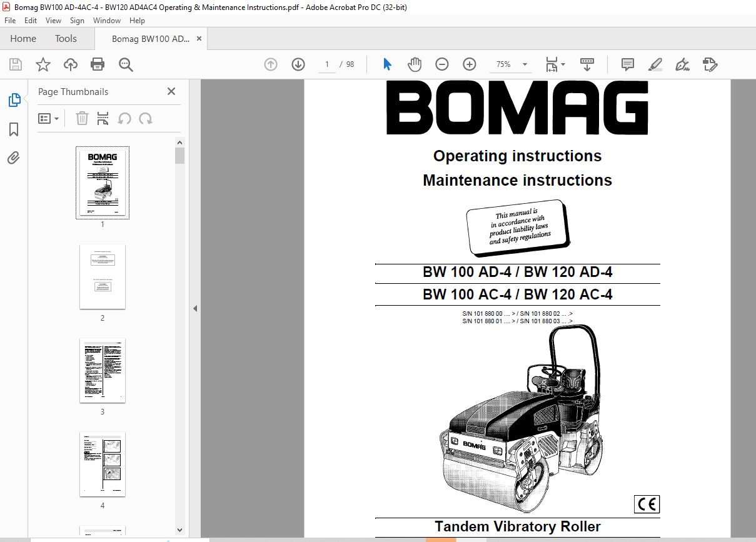This screenshot has height=542, width=756.
Task: Click the thumbnail panel scroll up arrow
Action: pyautogui.click(x=180, y=143)
